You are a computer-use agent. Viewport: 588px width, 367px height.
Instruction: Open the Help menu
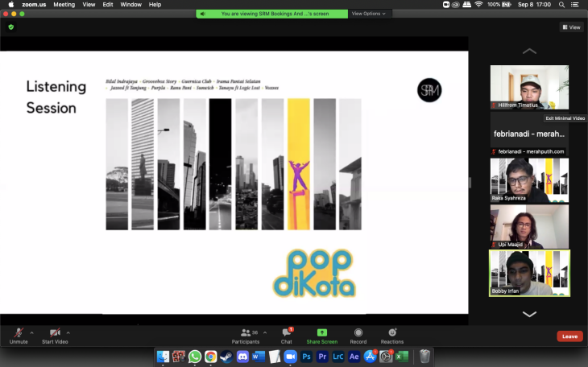(x=155, y=5)
